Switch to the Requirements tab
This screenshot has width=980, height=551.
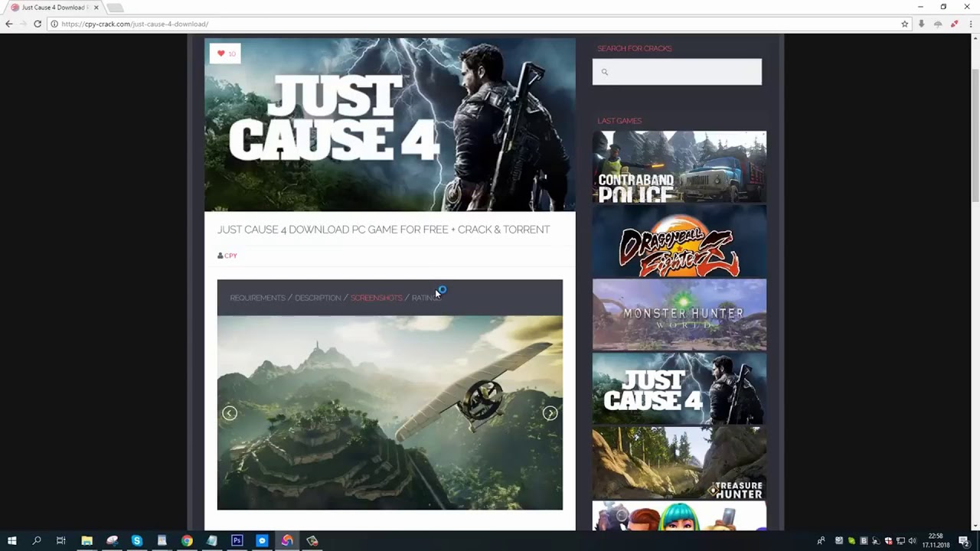(257, 298)
